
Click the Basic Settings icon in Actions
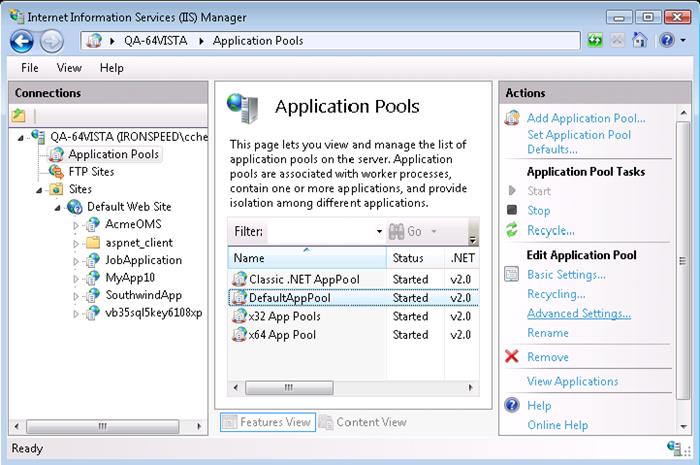[512, 274]
